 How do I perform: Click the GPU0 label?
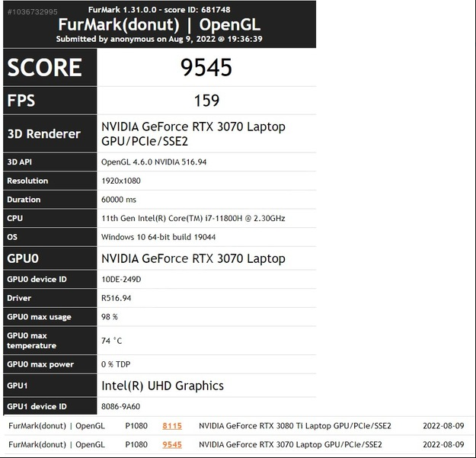23,258
